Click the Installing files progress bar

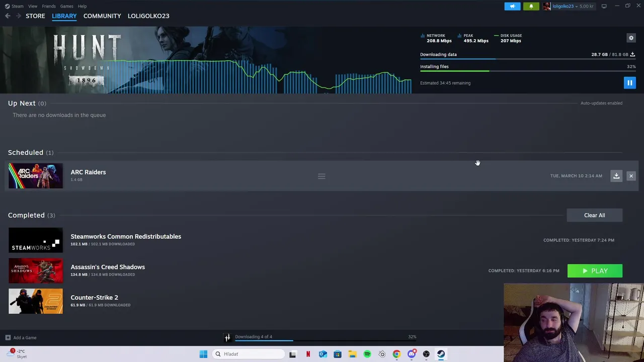tap(528, 71)
